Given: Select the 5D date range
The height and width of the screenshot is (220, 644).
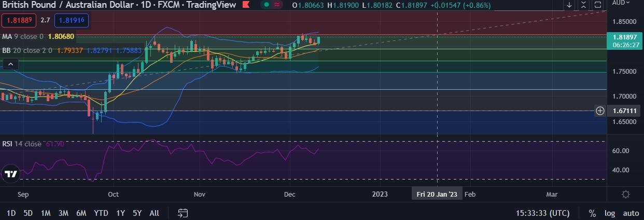Looking at the screenshot, I should coord(29,213).
